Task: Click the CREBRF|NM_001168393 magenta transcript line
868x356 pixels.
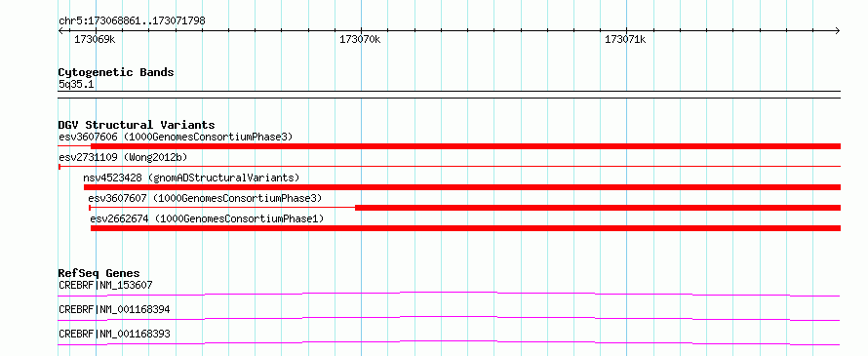Action: (x=449, y=342)
